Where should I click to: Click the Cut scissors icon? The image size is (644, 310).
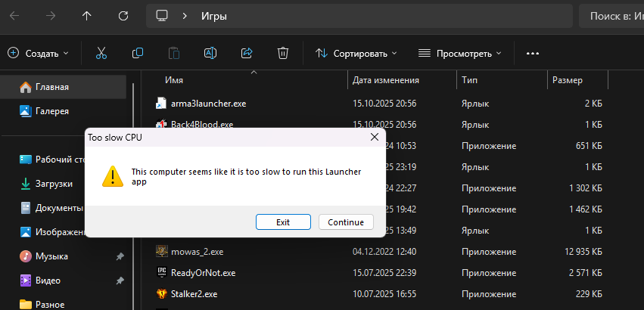pyautogui.click(x=101, y=53)
